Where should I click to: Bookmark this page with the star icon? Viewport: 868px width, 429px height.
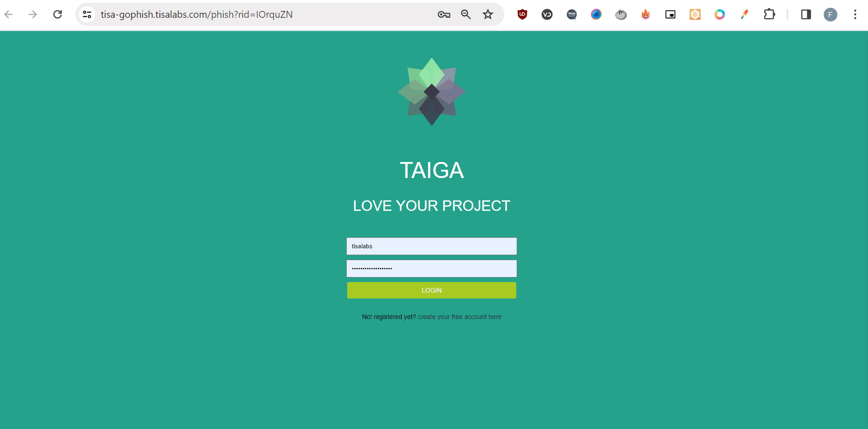pyautogui.click(x=488, y=15)
